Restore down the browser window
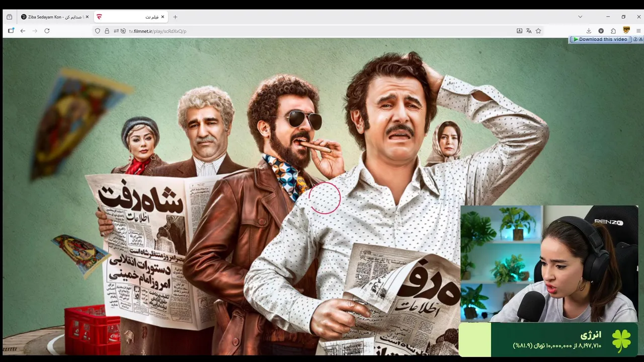Viewport: 644px width, 362px height. point(623,17)
